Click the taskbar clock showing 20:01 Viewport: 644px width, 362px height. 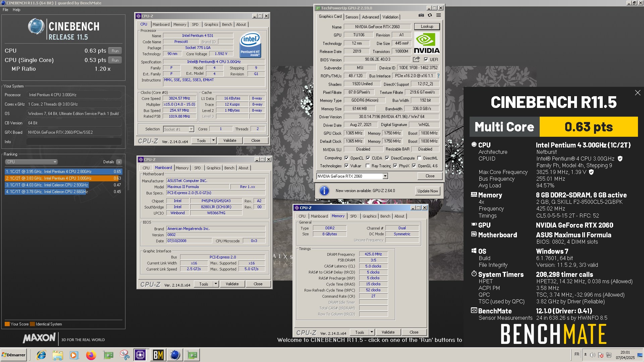625,355
